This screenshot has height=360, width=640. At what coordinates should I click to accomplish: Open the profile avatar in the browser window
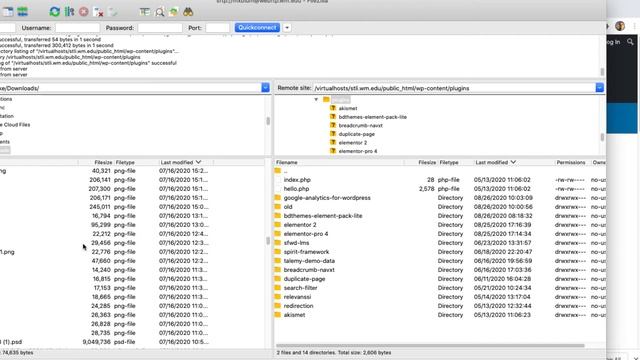[620, 26]
